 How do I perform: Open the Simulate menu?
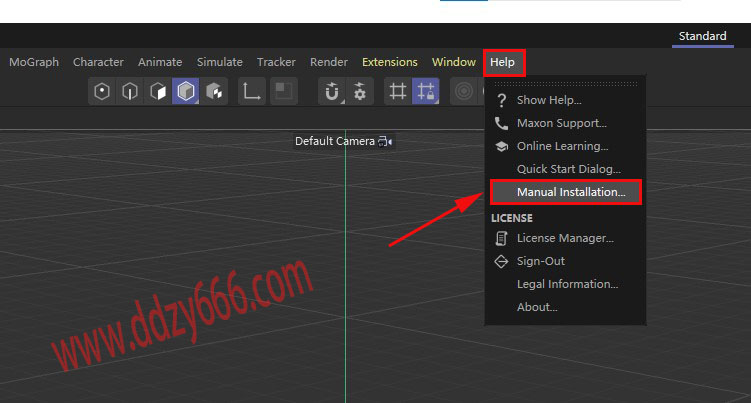[220, 62]
